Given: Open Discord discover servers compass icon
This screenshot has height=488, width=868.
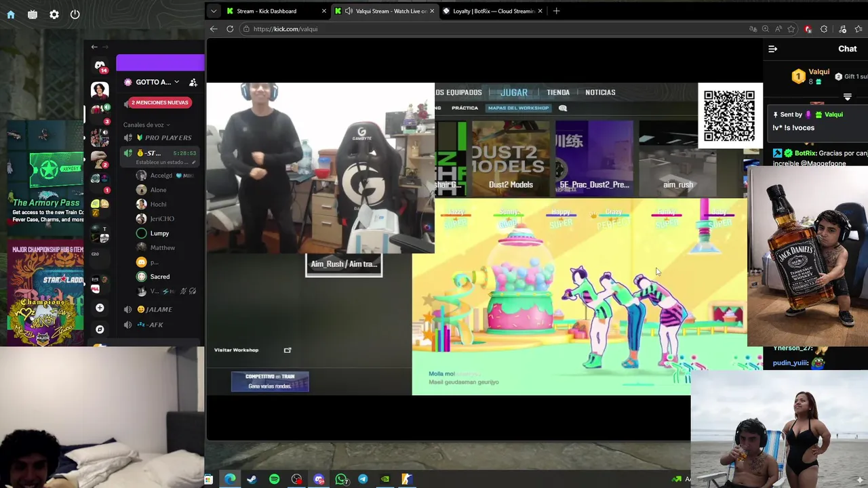Looking at the screenshot, I should tap(100, 329).
